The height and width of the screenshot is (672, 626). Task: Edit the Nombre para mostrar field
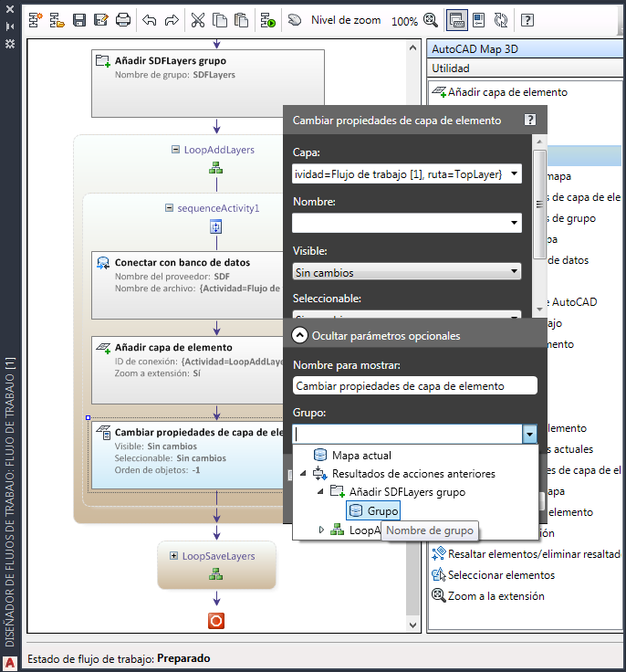[415, 385]
